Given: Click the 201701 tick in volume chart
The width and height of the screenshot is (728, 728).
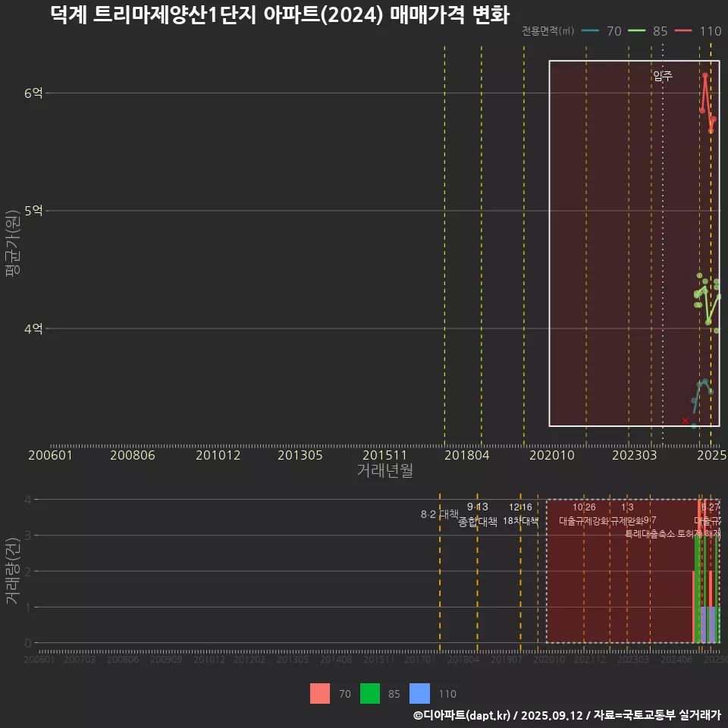Looking at the screenshot, I should tap(419, 659).
